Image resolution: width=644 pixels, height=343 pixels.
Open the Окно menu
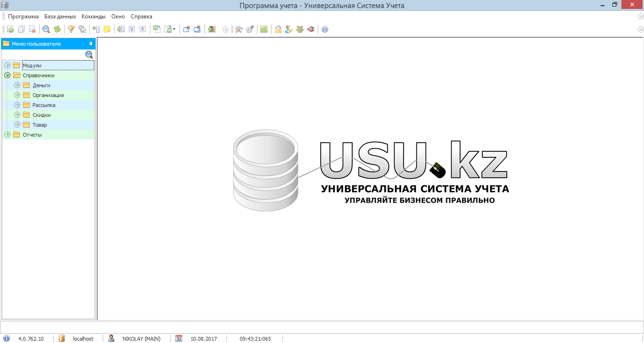coord(118,16)
